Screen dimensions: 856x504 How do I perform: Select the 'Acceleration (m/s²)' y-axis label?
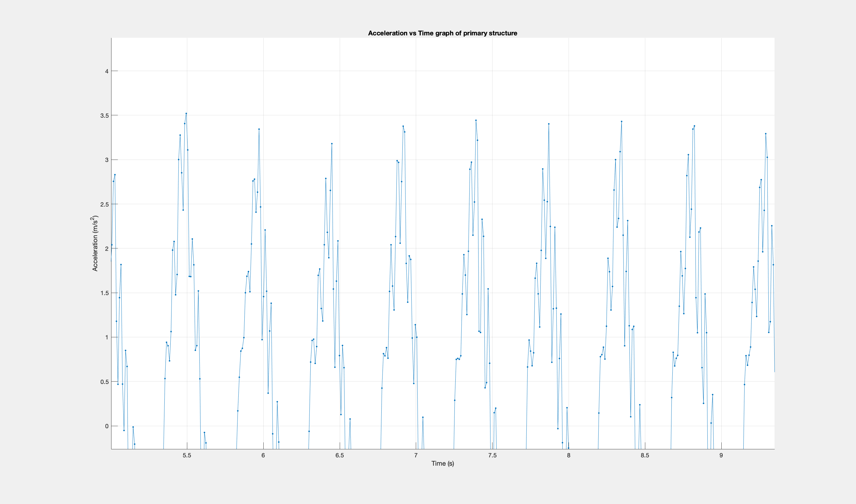click(x=95, y=243)
